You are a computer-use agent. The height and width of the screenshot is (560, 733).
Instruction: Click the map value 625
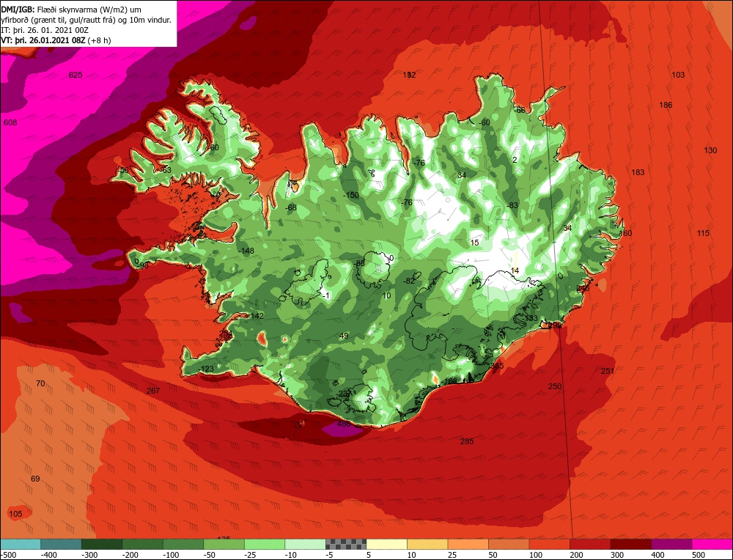click(75, 75)
